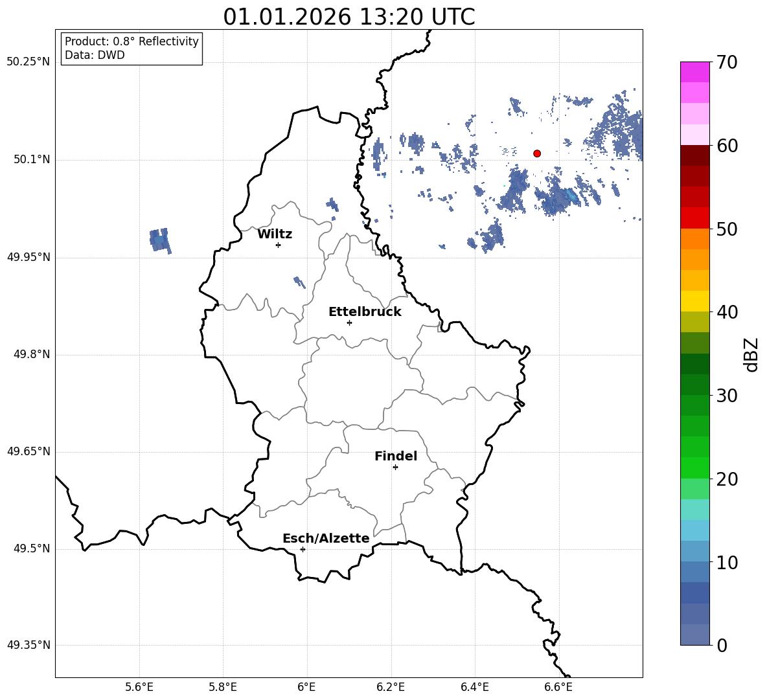Click the 6.6°E longitude label

pyautogui.click(x=558, y=687)
